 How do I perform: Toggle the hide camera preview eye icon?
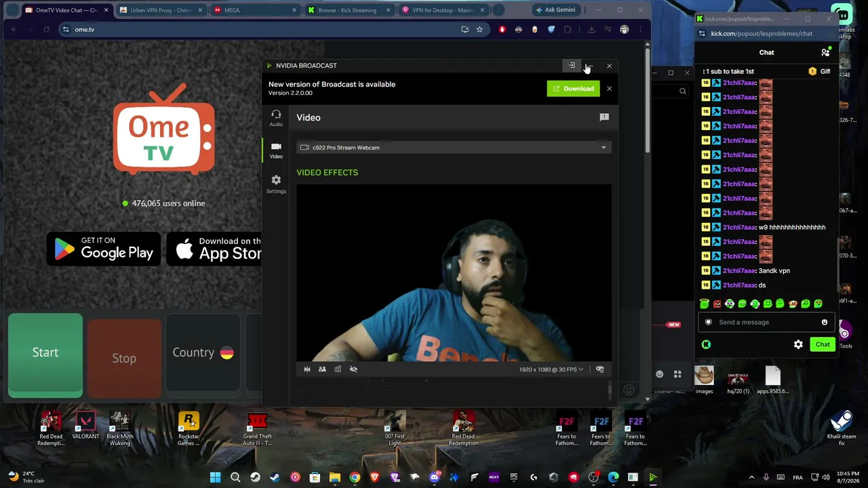point(353,369)
